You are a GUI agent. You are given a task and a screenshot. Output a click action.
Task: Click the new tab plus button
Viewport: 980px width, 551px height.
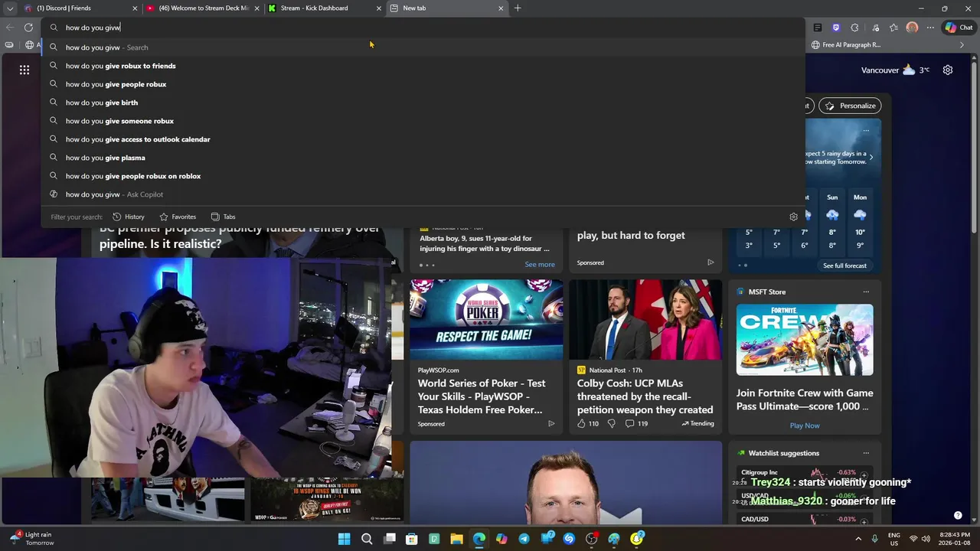(x=518, y=8)
